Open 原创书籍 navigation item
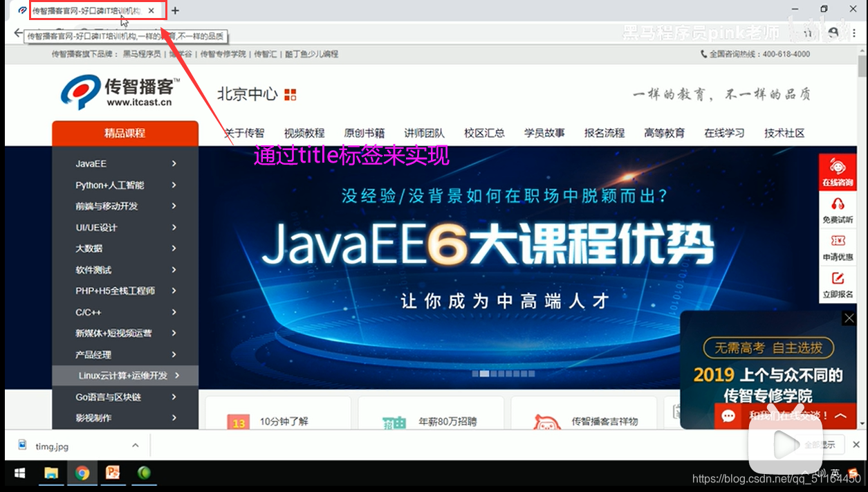The image size is (868, 492). [x=364, y=133]
